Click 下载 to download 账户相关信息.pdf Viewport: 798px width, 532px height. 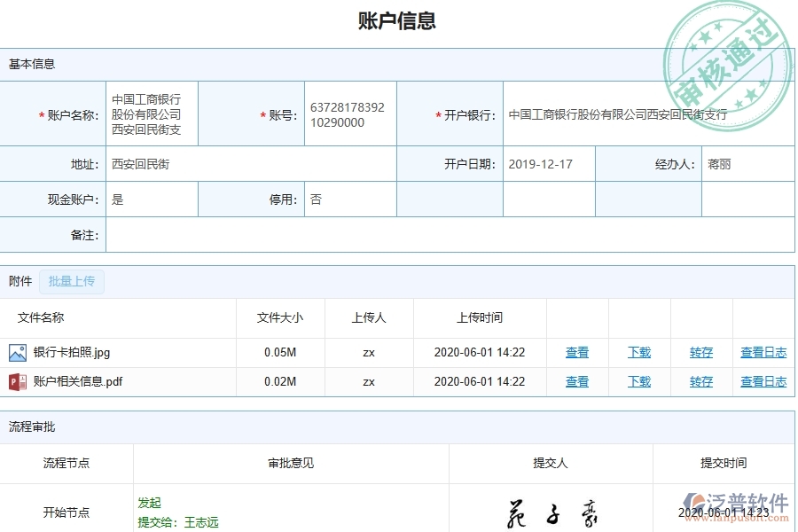(x=639, y=381)
